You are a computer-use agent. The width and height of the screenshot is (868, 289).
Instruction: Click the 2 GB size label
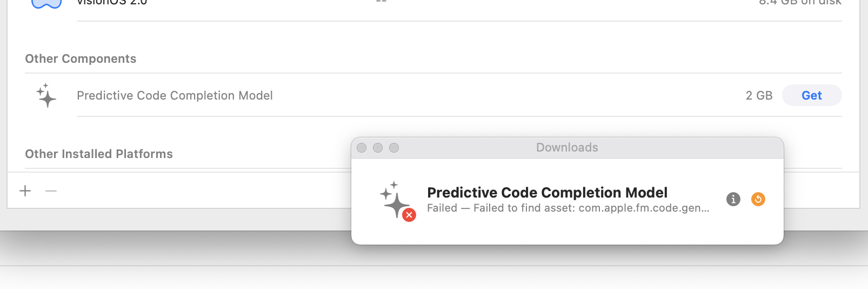[x=759, y=95]
